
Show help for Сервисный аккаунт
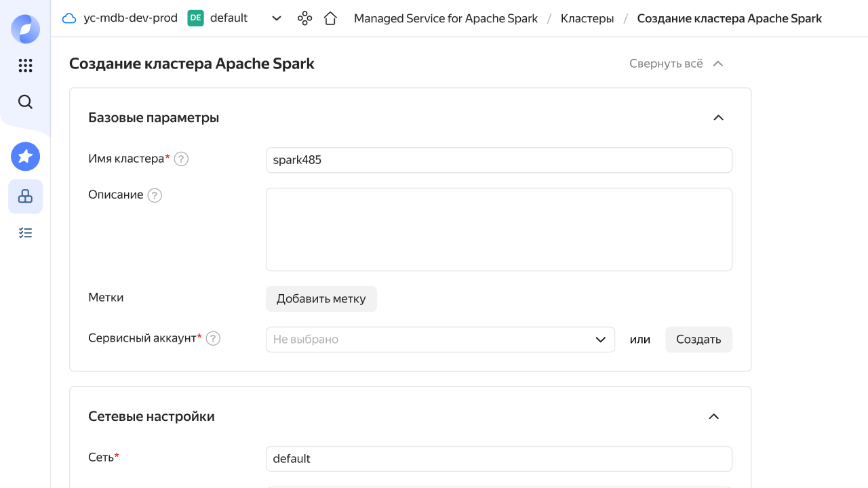coord(213,338)
